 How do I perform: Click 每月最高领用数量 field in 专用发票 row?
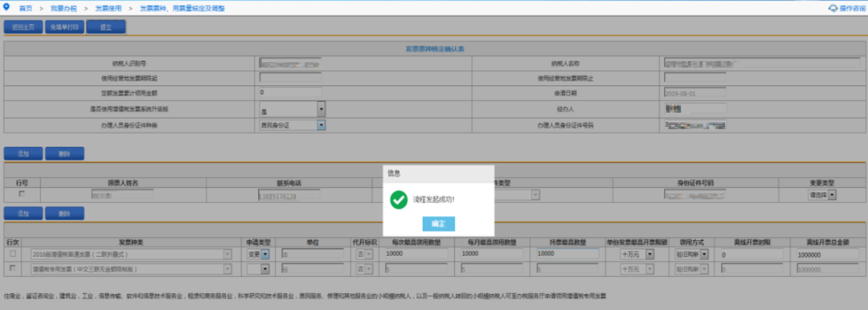[x=492, y=268]
